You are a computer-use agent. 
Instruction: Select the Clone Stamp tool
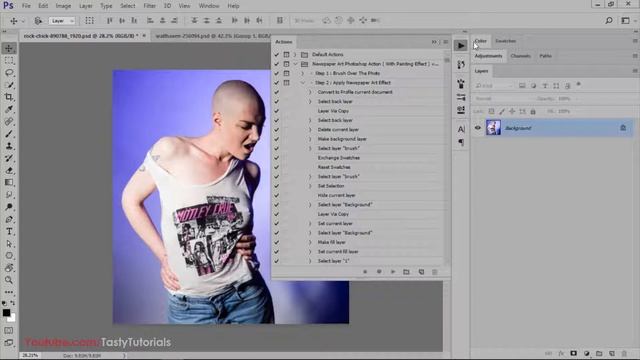point(9,146)
